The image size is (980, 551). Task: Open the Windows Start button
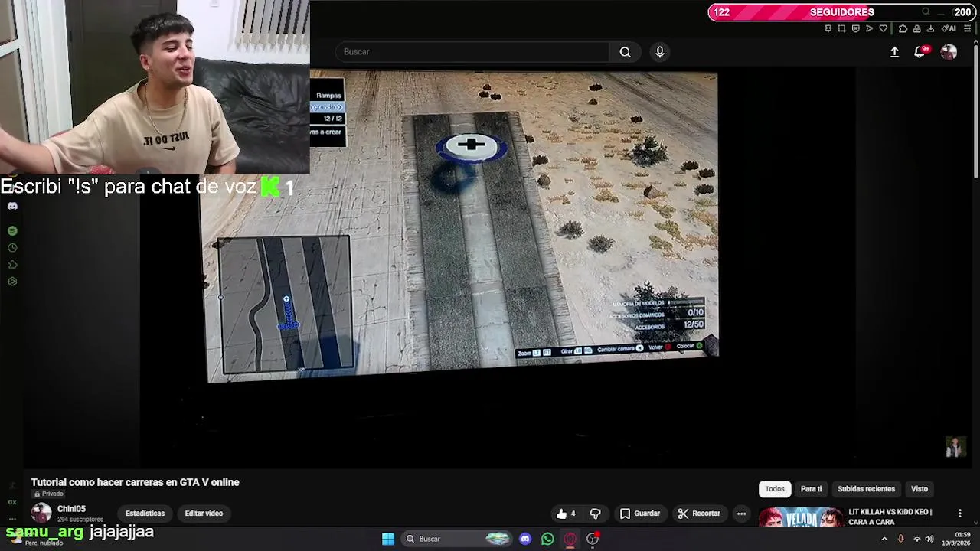click(388, 539)
